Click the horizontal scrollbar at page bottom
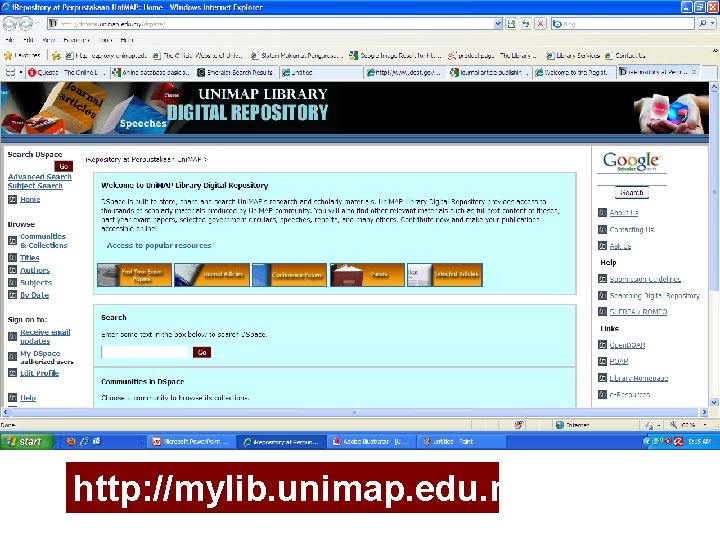 [x=354, y=412]
